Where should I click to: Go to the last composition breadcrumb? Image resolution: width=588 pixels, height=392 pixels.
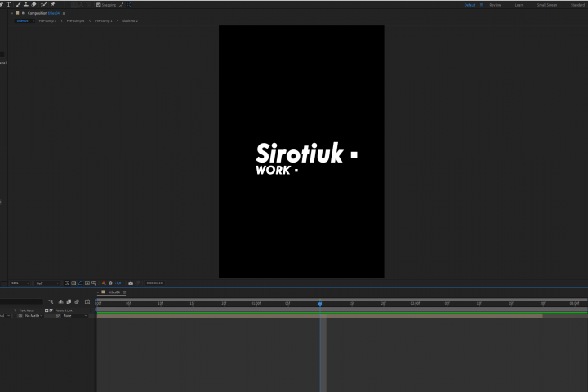(130, 21)
